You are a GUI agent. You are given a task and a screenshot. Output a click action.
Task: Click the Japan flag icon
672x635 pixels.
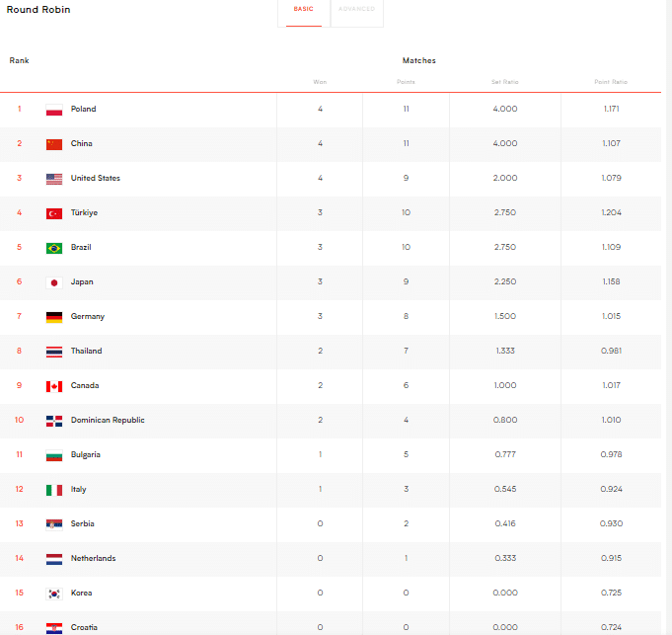(x=54, y=282)
